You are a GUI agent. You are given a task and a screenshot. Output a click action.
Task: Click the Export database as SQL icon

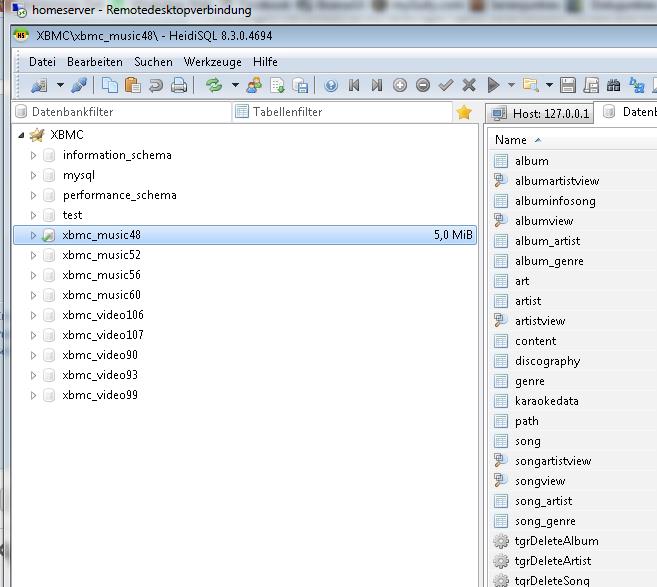[277, 85]
